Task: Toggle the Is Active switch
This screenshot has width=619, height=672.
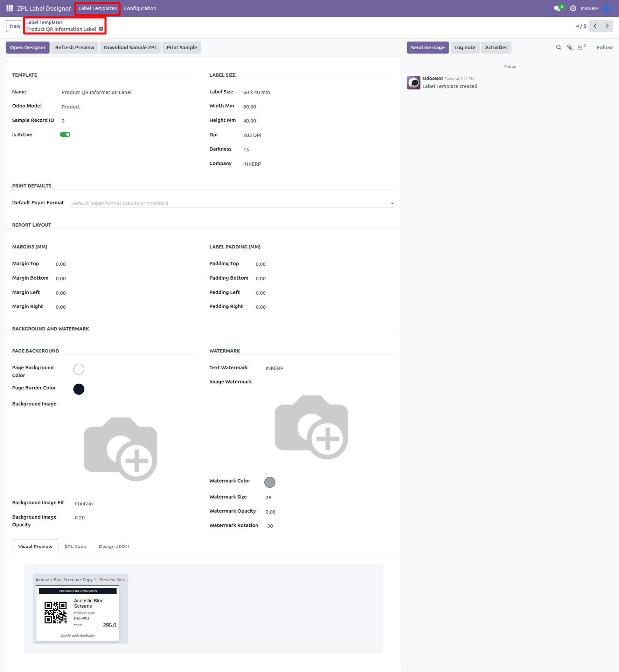Action: point(65,134)
